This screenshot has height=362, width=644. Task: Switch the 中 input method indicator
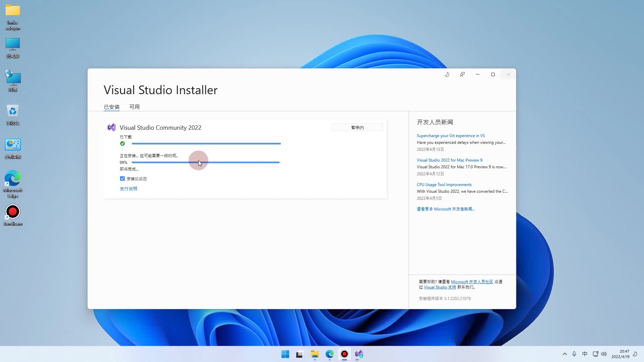tap(585, 354)
